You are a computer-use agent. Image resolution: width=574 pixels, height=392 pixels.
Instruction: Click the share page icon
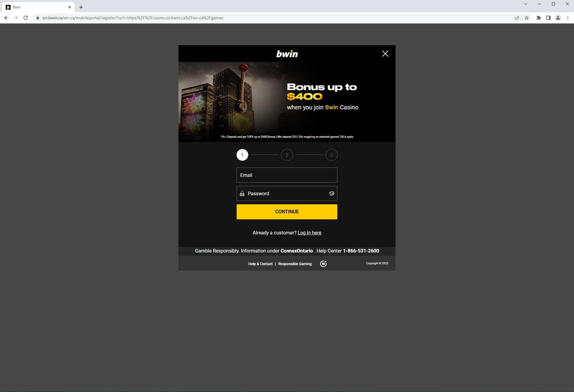(517, 18)
